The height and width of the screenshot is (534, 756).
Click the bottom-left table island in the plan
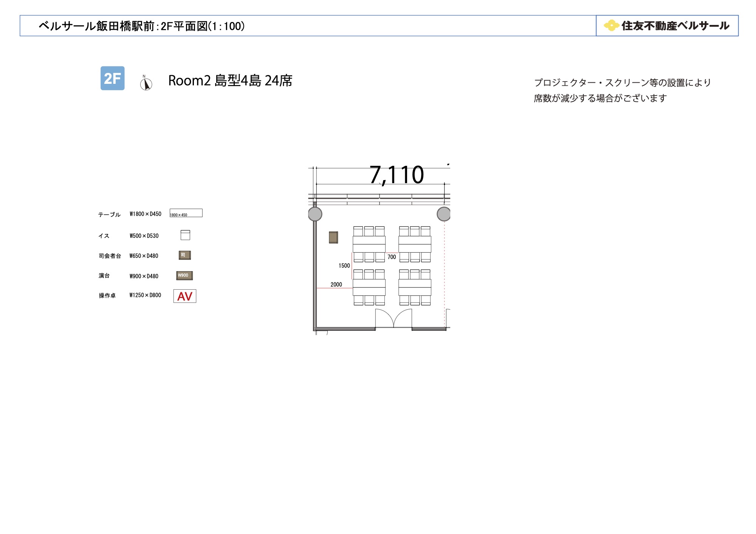(369, 287)
